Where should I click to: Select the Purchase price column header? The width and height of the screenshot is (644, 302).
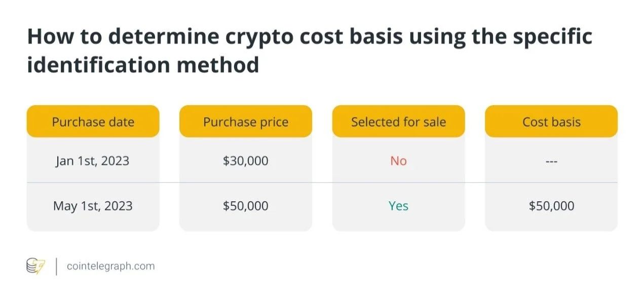click(246, 121)
